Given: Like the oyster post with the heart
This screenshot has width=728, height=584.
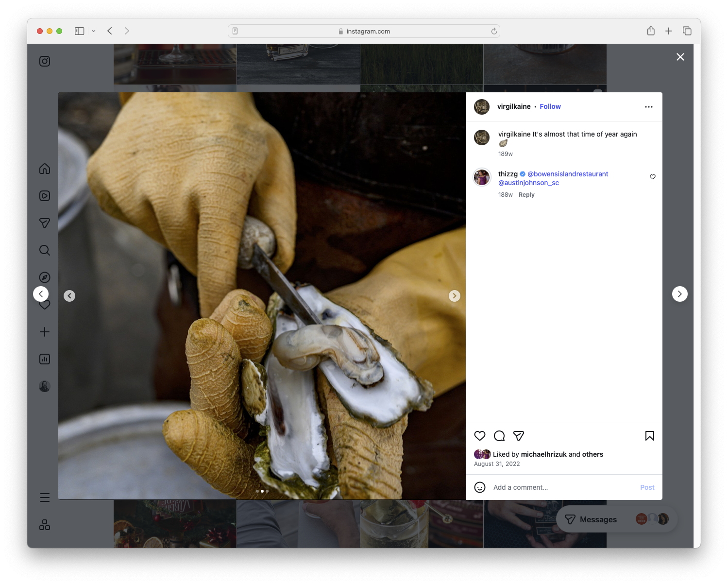Looking at the screenshot, I should point(480,436).
